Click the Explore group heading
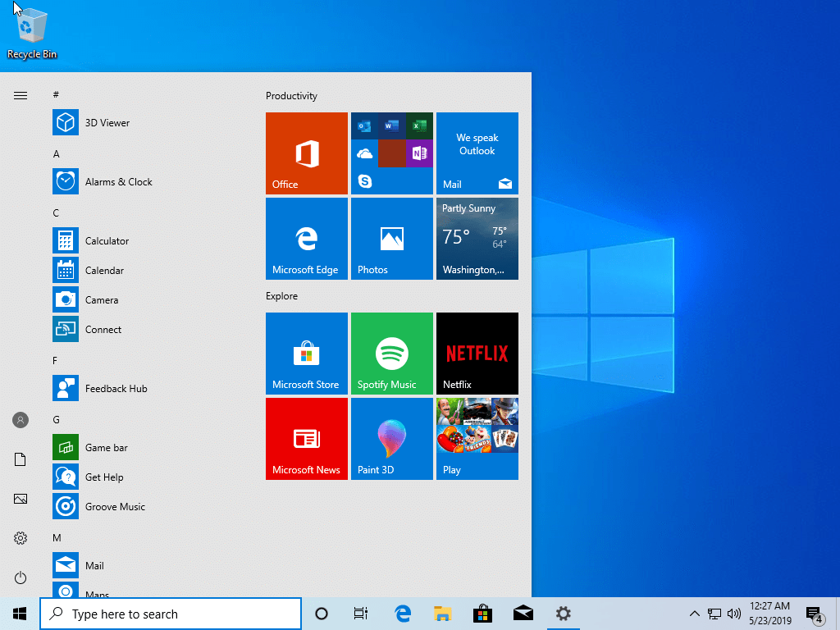Screen dimensions: 840x630 pos(282,295)
